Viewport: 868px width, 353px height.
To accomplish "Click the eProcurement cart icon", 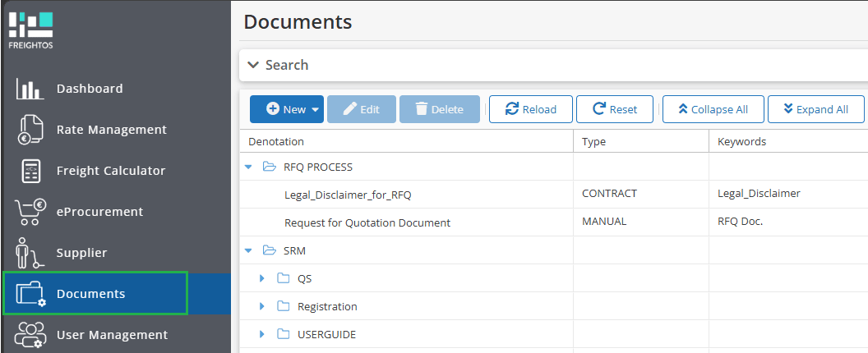I will 30,212.
